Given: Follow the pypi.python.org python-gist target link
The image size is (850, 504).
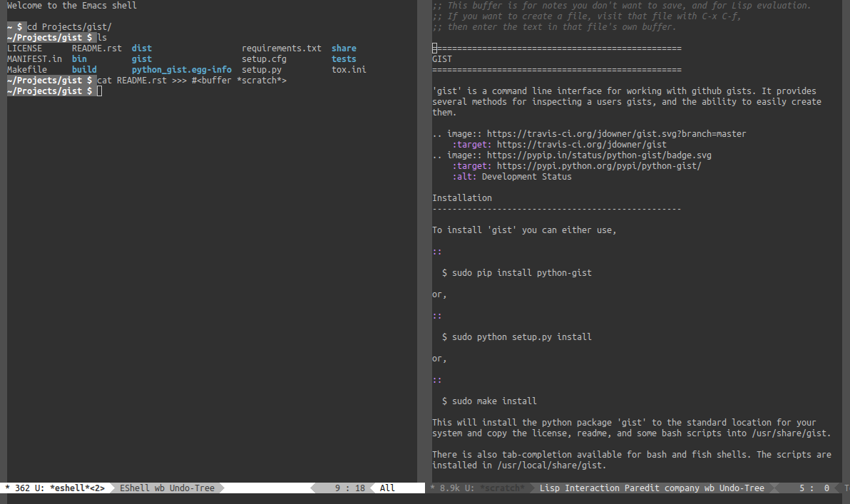Looking at the screenshot, I should [x=599, y=166].
